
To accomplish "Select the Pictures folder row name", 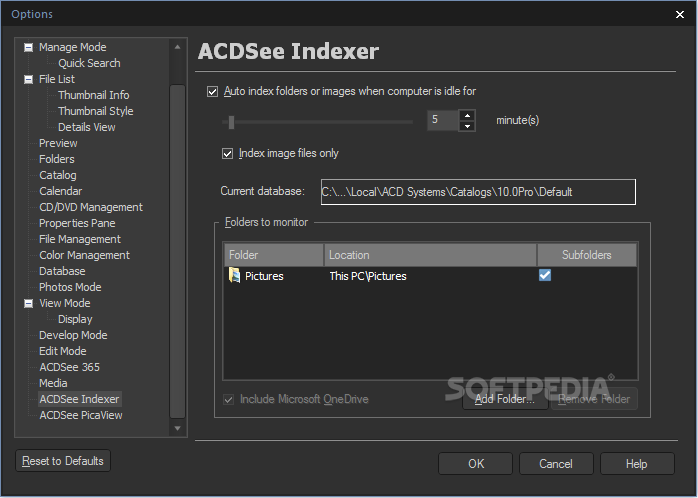I will pyautogui.click(x=264, y=276).
